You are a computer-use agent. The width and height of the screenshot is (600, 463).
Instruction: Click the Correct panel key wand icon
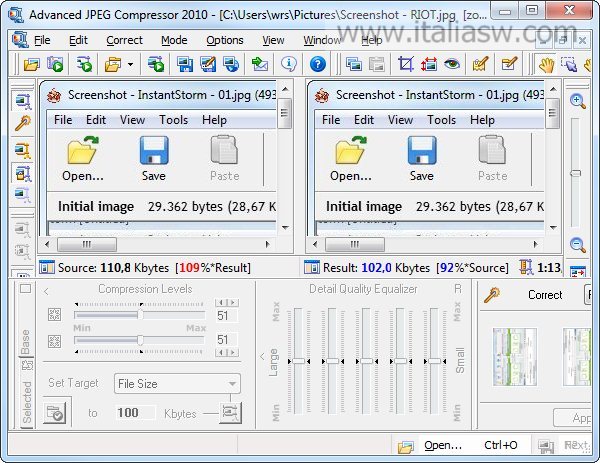click(x=492, y=295)
